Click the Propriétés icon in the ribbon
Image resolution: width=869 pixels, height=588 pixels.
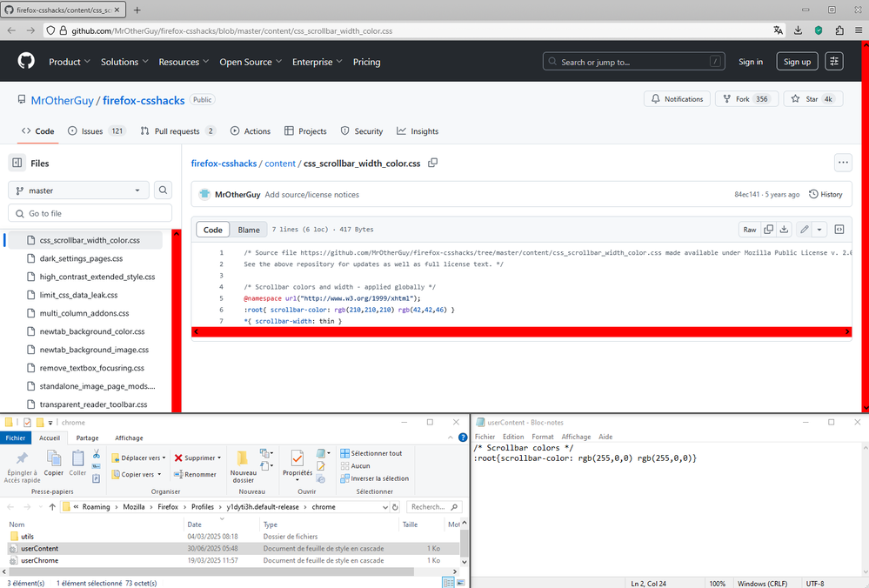point(297,462)
